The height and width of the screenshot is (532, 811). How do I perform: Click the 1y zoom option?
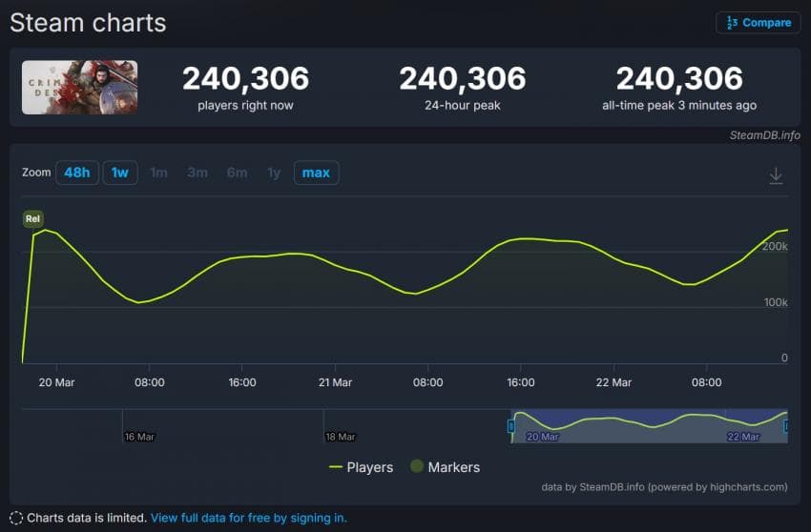274,173
